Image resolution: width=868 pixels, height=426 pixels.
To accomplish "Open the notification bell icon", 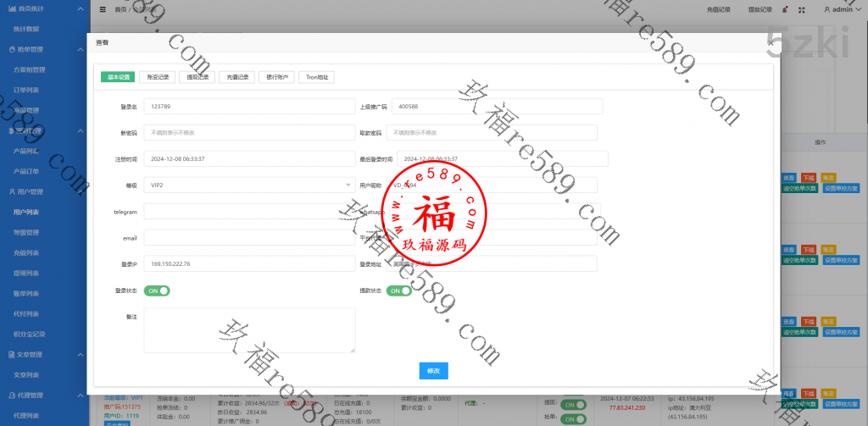I will (x=786, y=9).
